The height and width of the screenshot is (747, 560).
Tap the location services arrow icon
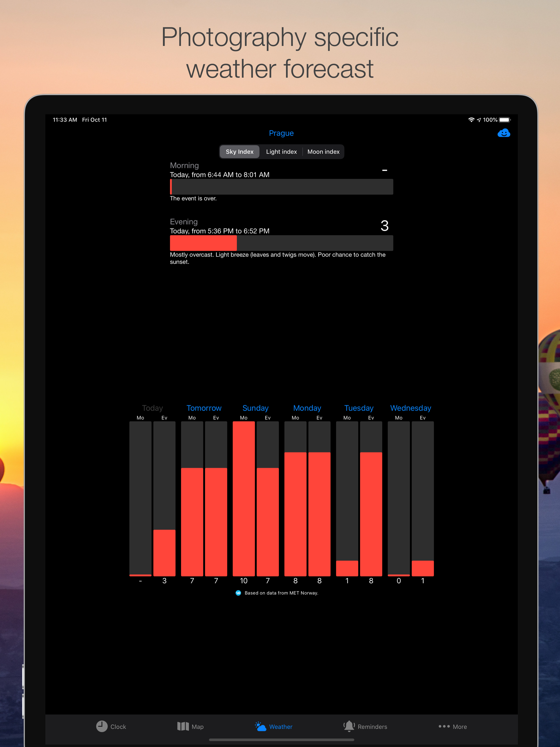[x=479, y=120]
